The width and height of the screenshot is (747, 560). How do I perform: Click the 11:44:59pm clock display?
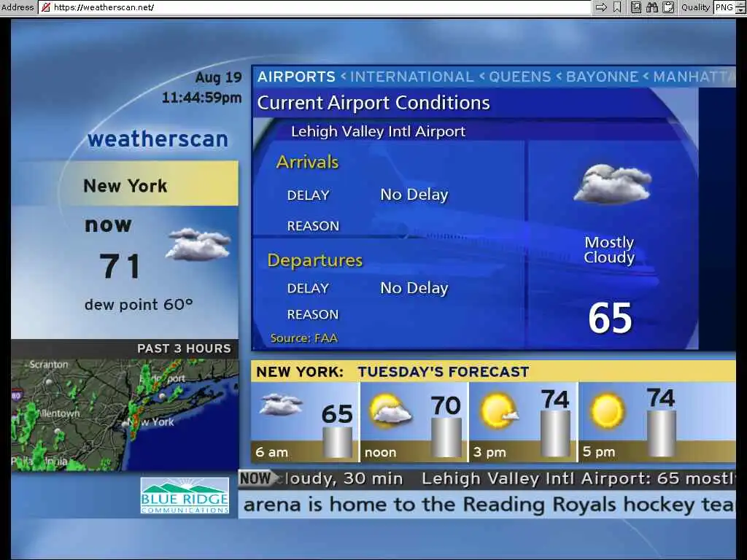[x=201, y=98]
